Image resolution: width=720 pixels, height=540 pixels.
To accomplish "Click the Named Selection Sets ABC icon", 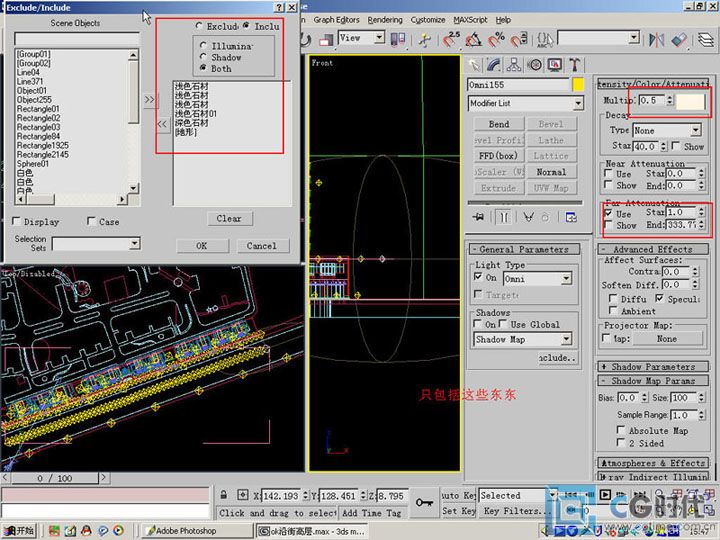I will click(545, 39).
